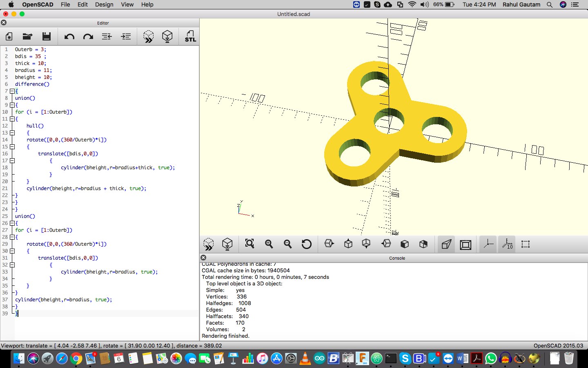This screenshot has width=588, height=368.
Task: Switch to Bottom view
Action: (366, 244)
